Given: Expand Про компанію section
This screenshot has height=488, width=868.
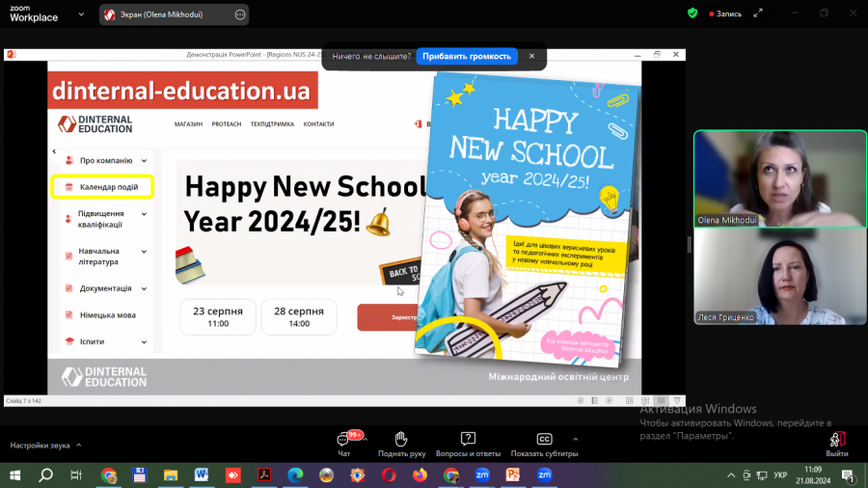Looking at the screenshot, I should tap(144, 161).
